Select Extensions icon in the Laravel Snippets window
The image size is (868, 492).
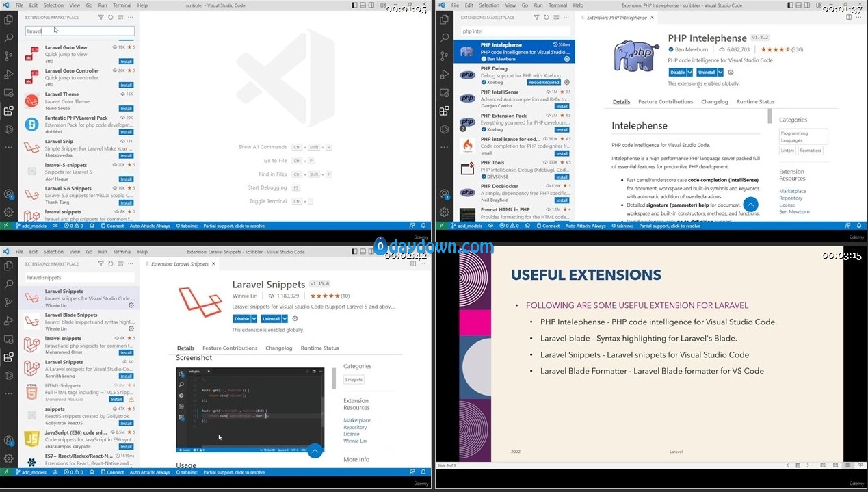point(9,357)
